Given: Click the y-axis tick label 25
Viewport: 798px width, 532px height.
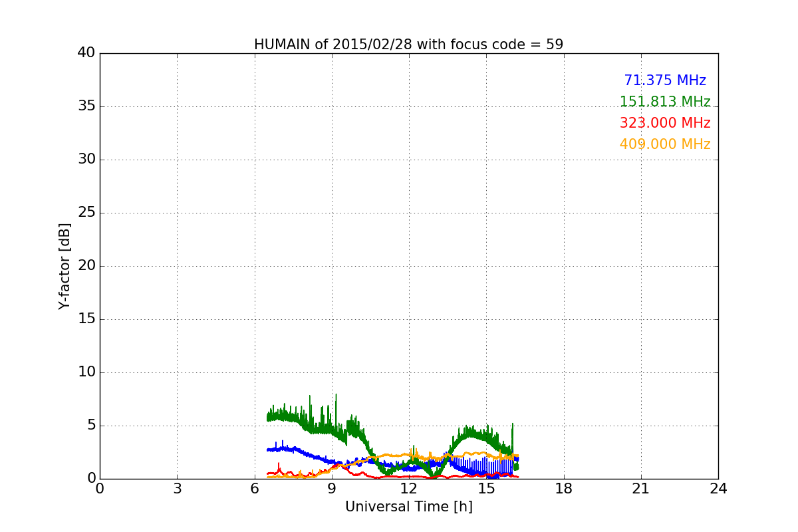Looking at the screenshot, I should [86, 213].
